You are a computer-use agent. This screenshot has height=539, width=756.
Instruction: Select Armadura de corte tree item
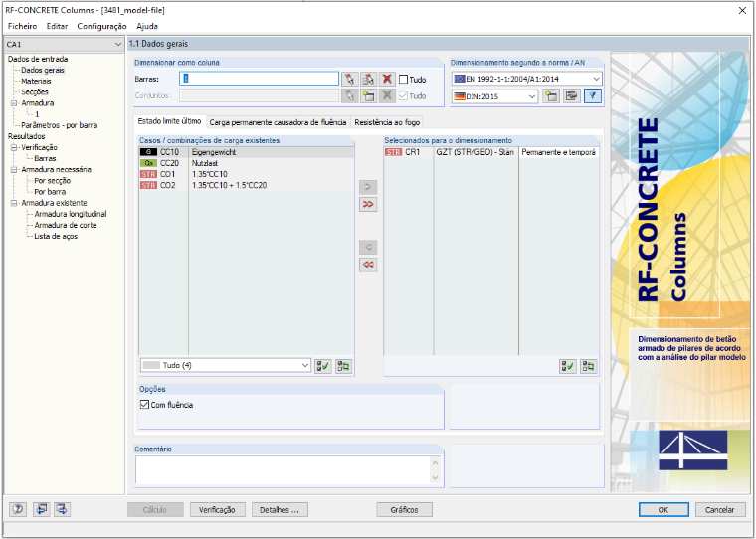click(65, 225)
